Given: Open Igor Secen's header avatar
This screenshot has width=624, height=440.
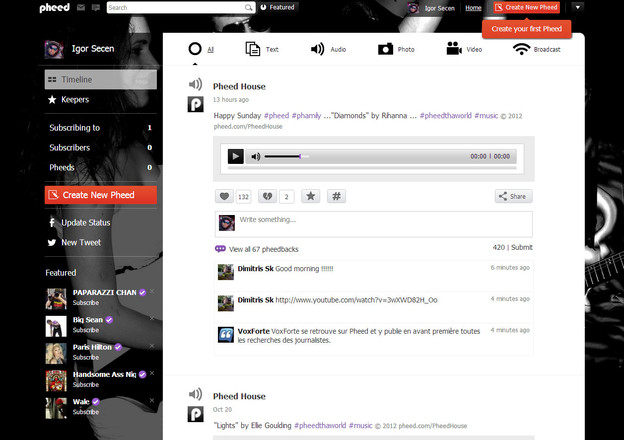Looking at the screenshot, I should click(x=413, y=8).
